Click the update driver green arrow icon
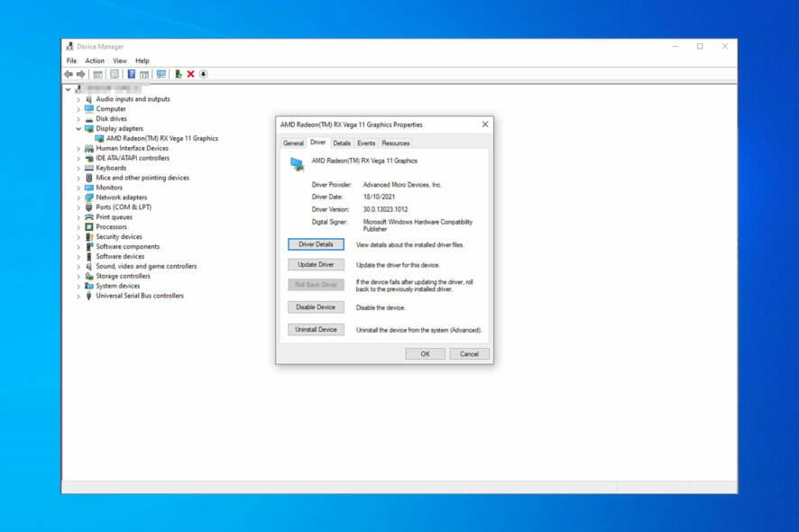The image size is (799, 532). point(178,75)
